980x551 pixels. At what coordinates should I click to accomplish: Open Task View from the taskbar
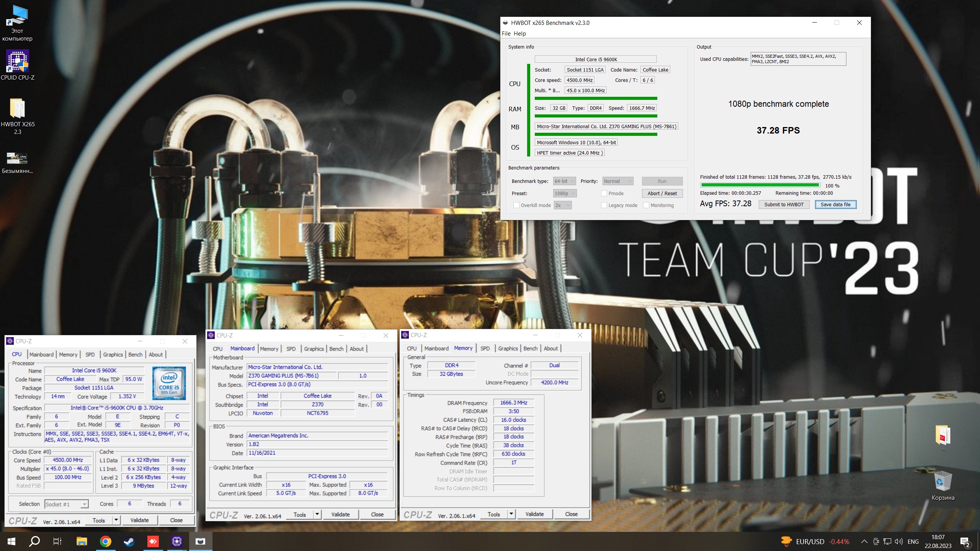point(57,541)
